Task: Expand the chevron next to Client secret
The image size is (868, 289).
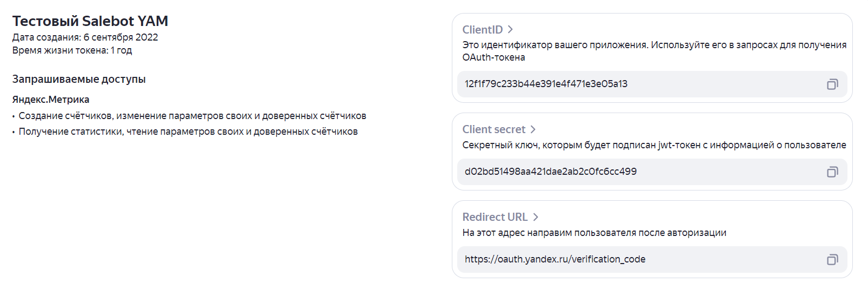Action: (x=533, y=129)
